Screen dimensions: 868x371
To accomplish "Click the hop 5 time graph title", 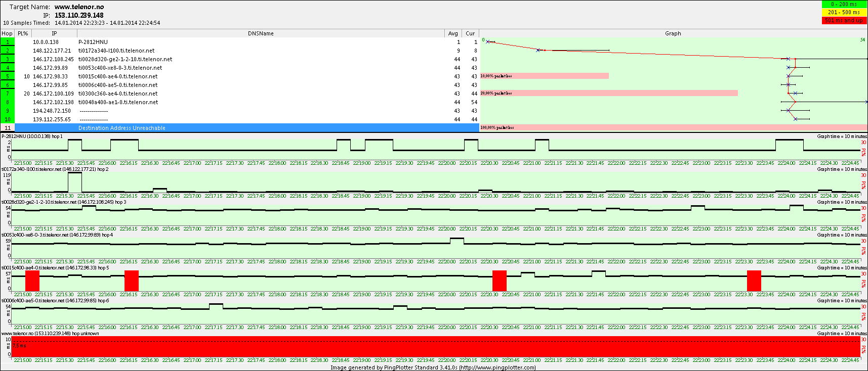I will pos(55,268).
